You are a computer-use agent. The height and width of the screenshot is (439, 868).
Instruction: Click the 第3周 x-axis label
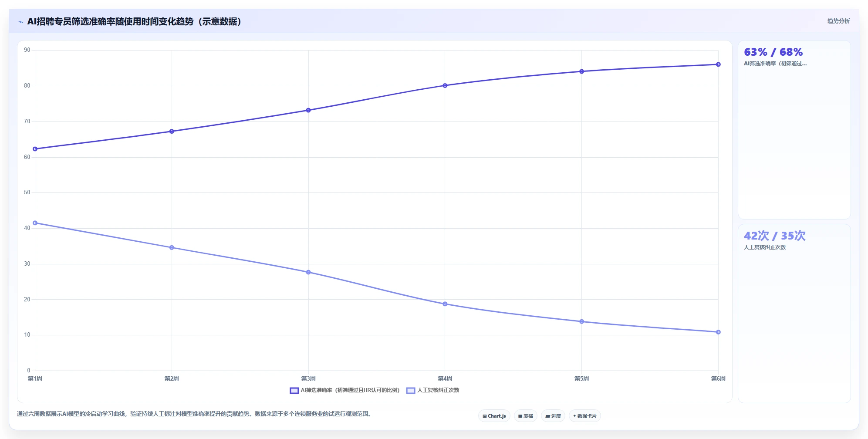pos(308,378)
